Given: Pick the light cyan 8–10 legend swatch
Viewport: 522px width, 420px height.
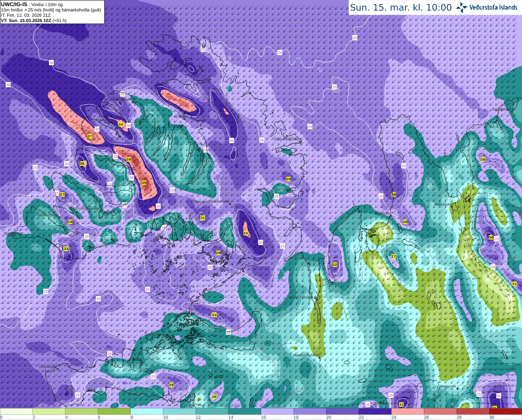Looking at the screenshot, I should click(147, 412).
